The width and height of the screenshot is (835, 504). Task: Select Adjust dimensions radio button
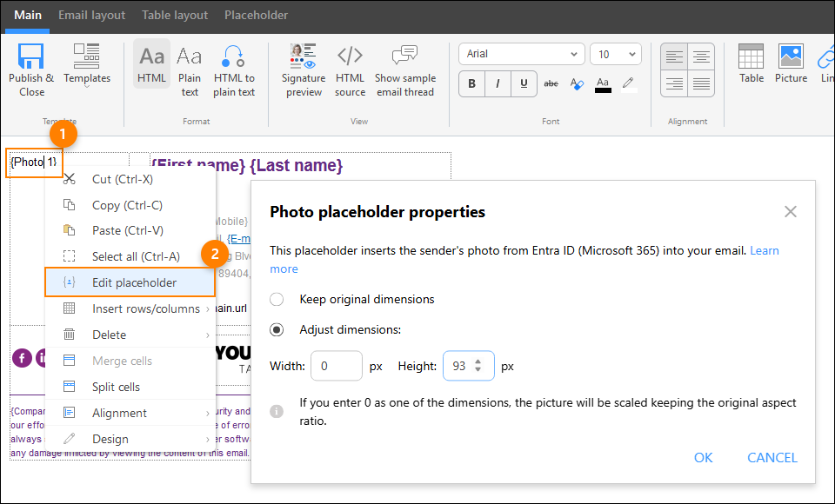277,330
